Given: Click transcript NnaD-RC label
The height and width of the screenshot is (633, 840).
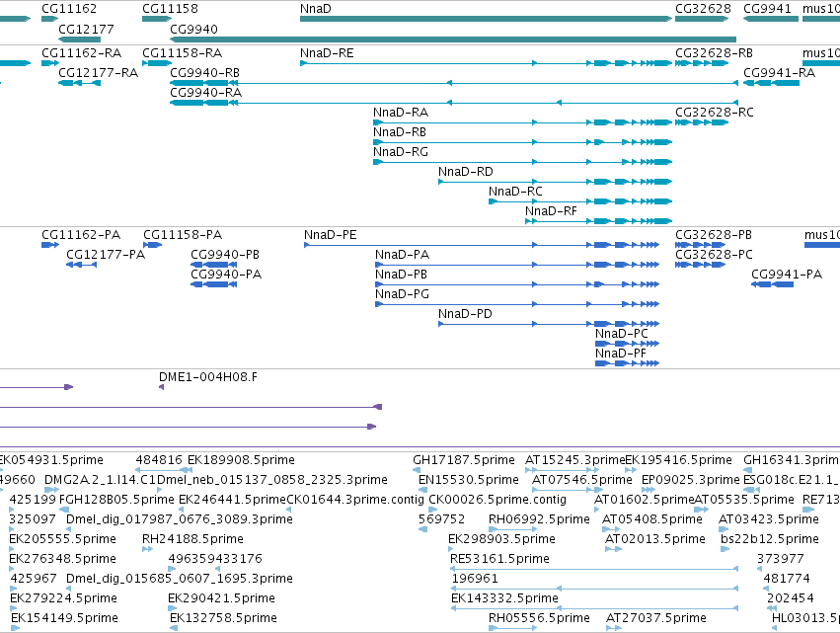Looking at the screenshot, I should [515, 192].
